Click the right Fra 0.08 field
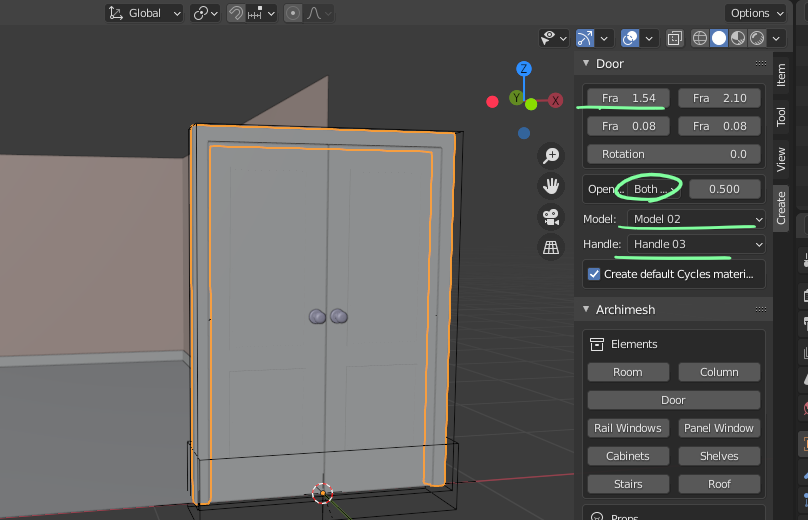 click(719, 126)
